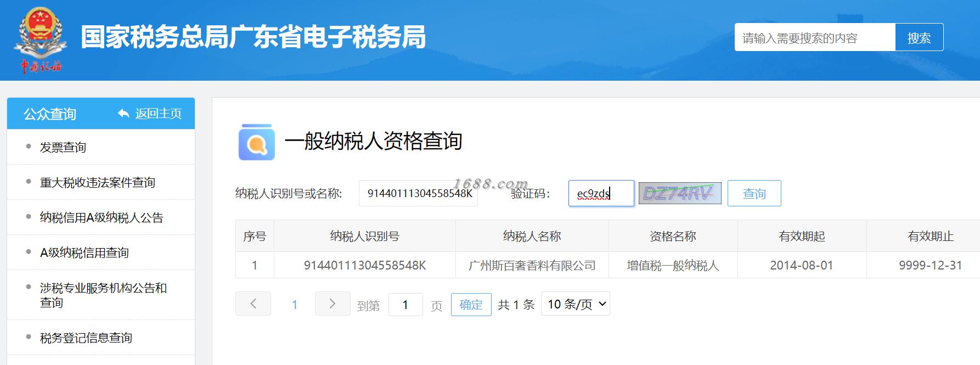Image resolution: width=980 pixels, height=365 pixels.
Task: Go to the next results page arrow
Action: [333, 304]
